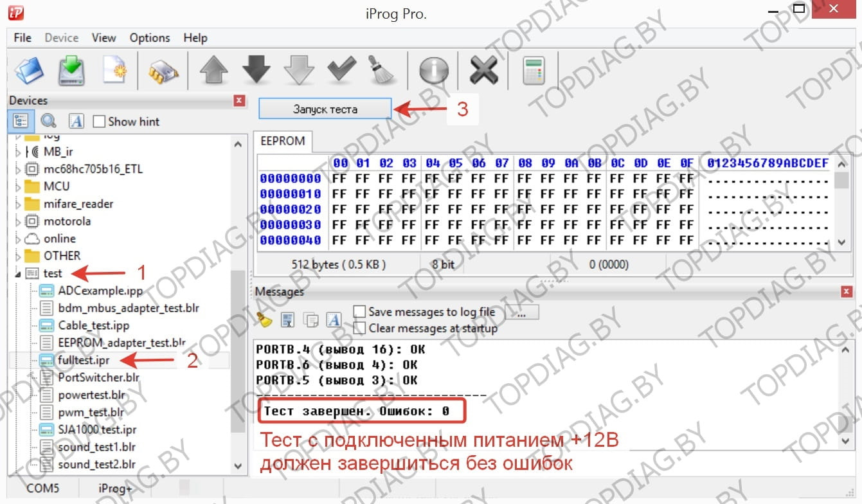Image resolution: width=862 pixels, height=504 pixels.
Task: Select bdm_mbus_adapter_test.blr file
Action: coord(129,308)
